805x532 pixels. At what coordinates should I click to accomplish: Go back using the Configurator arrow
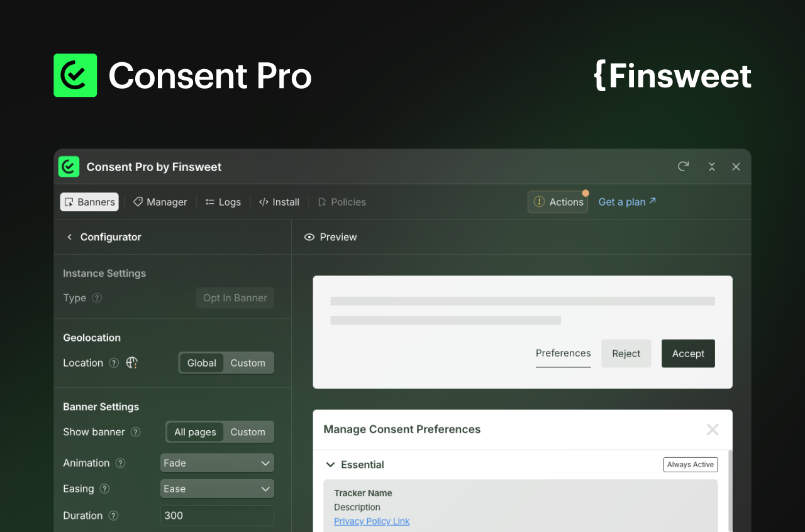pyautogui.click(x=69, y=237)
